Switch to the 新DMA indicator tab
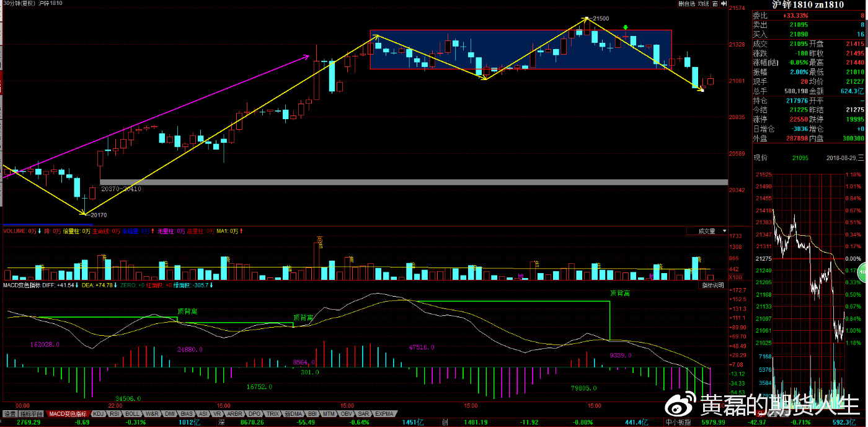The image size is (868, 427). (x=294, y=413)
